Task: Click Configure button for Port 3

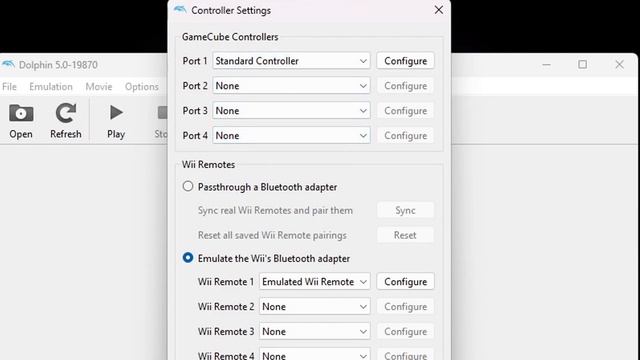Action: click(405, 111)
